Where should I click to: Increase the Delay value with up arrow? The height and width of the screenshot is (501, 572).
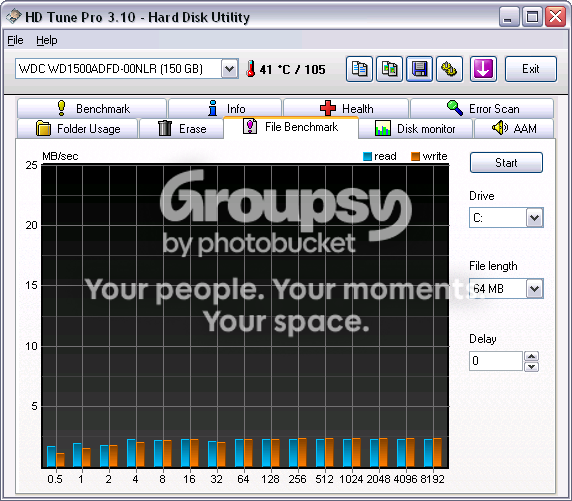(532, 356)
